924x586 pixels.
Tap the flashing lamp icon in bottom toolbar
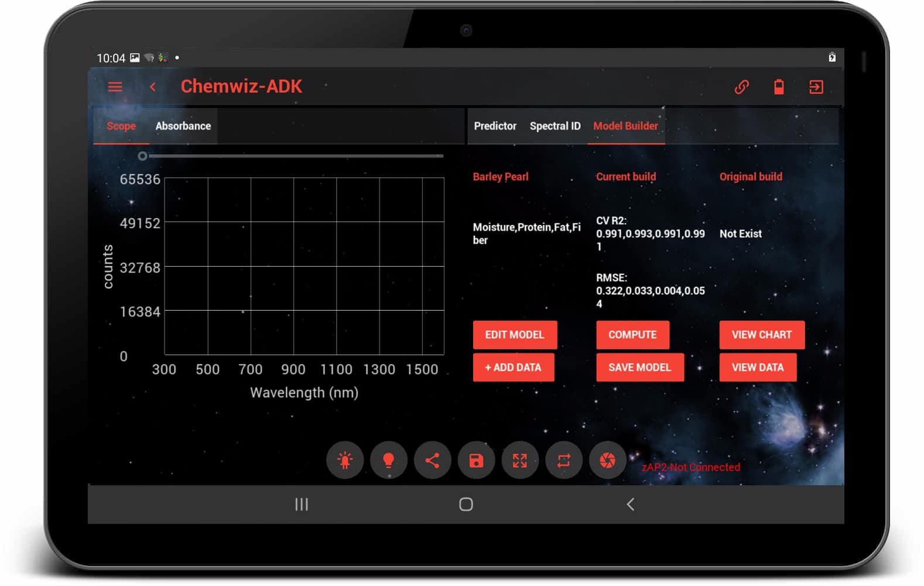345,460
